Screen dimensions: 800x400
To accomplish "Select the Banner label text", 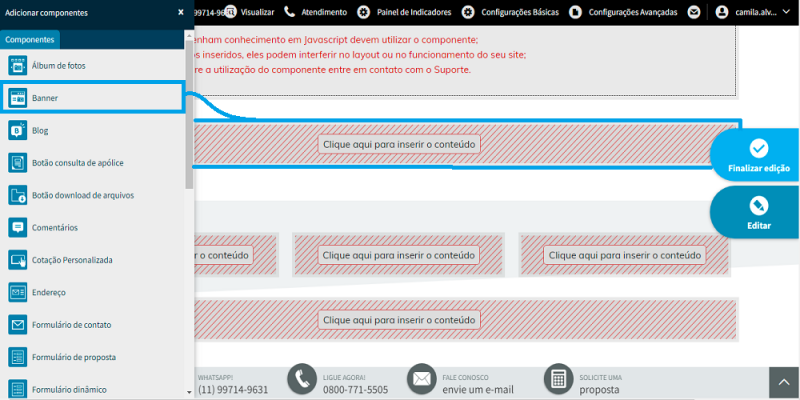I will [45, 98].
